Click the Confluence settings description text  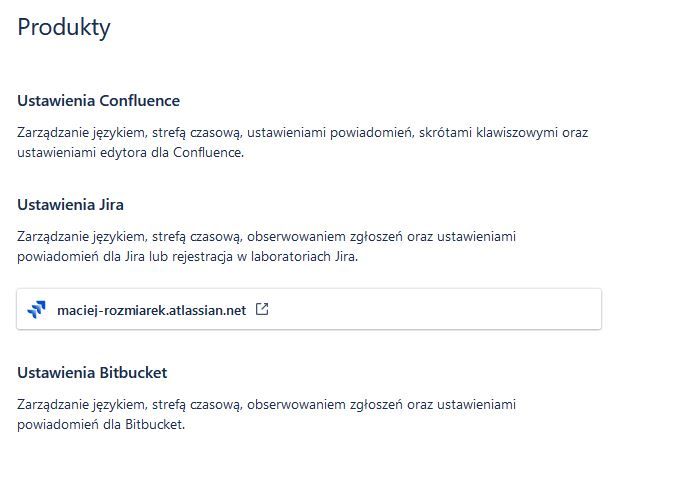pos(302,142)
